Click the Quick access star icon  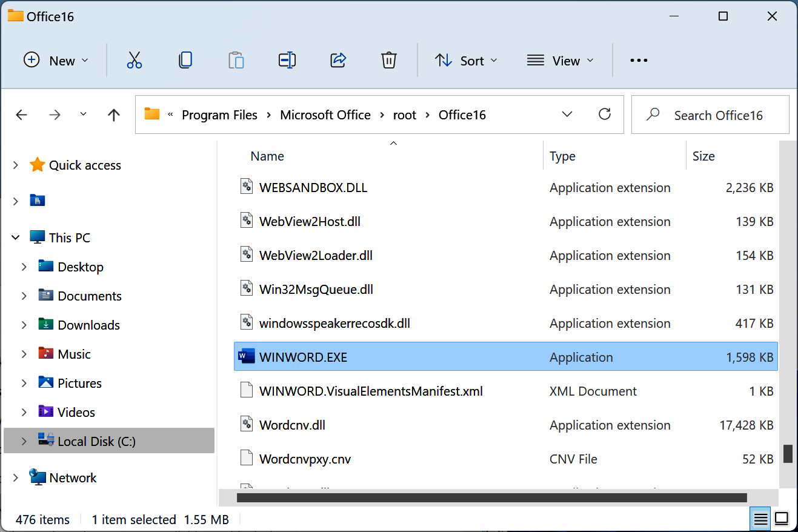38,165
